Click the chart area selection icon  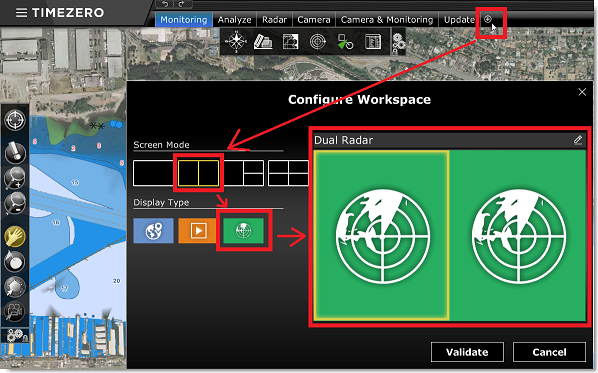(290, 42)
